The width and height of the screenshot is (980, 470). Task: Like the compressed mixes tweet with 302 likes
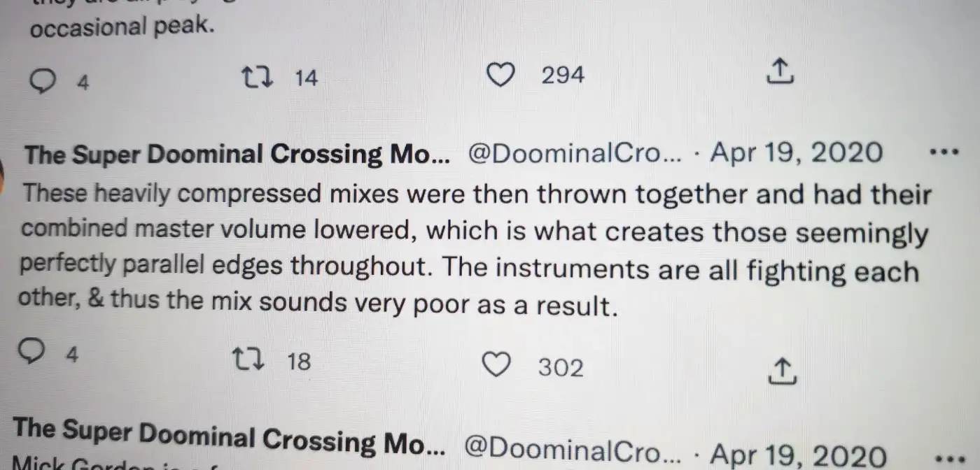(x=497, y=365)
